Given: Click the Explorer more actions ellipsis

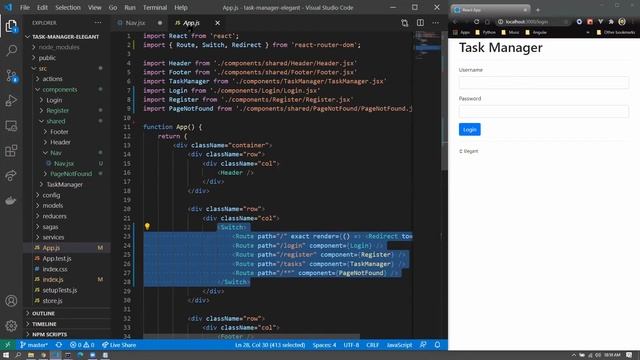Looking at the screenshot, I should [x=98, y=23].
